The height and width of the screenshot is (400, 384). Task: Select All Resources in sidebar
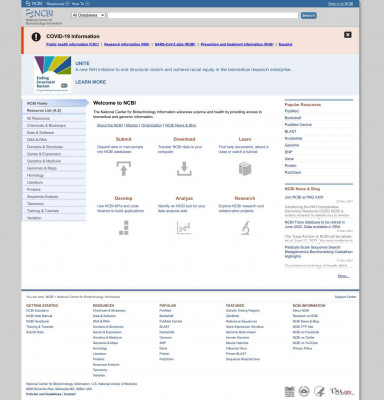click(53, 118)
